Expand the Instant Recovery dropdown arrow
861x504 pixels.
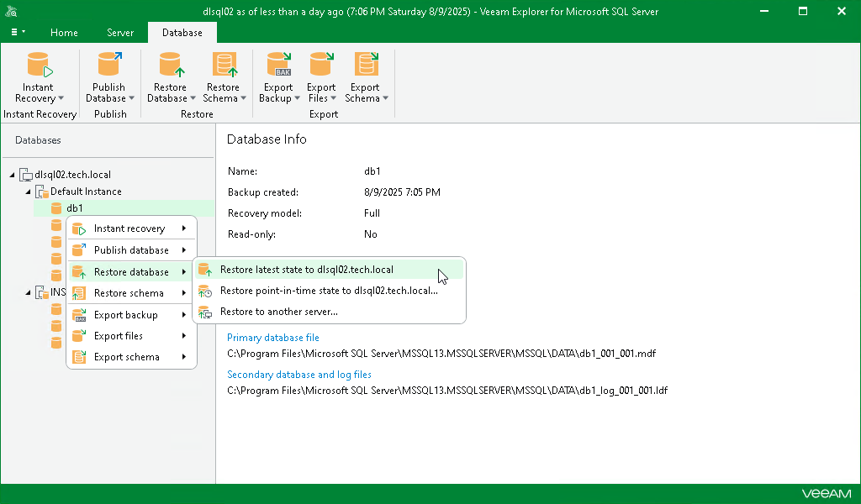[x=60, y=98]
